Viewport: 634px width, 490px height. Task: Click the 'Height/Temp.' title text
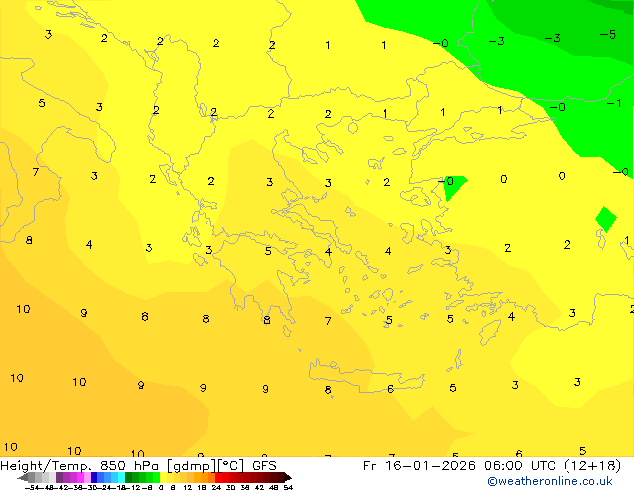point(46,466)
